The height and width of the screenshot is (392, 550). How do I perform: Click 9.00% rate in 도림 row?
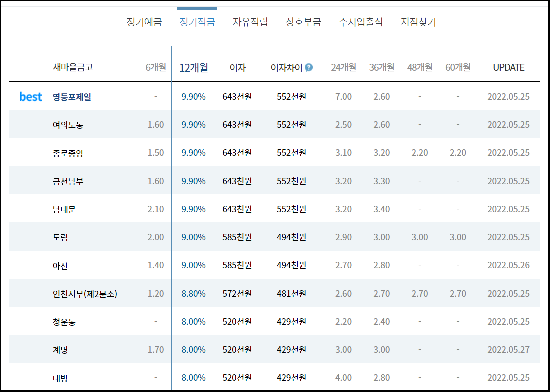(193, 238)
